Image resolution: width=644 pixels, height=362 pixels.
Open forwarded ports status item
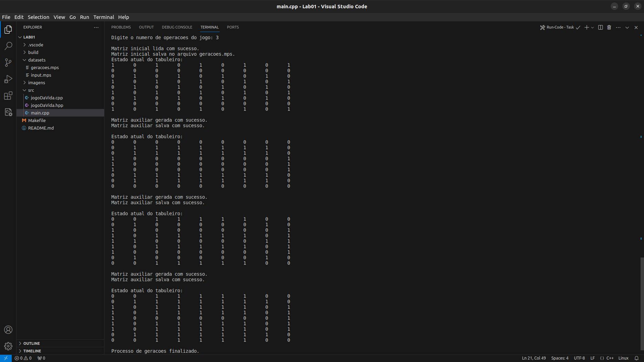coord(41,358)
